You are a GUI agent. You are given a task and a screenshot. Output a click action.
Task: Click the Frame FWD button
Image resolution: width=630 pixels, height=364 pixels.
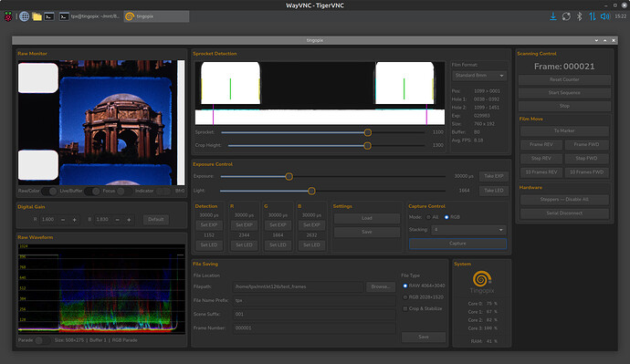[586, 144]
